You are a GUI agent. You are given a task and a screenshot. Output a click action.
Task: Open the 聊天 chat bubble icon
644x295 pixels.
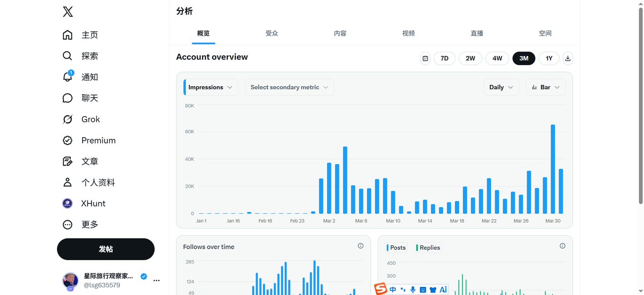67,98
